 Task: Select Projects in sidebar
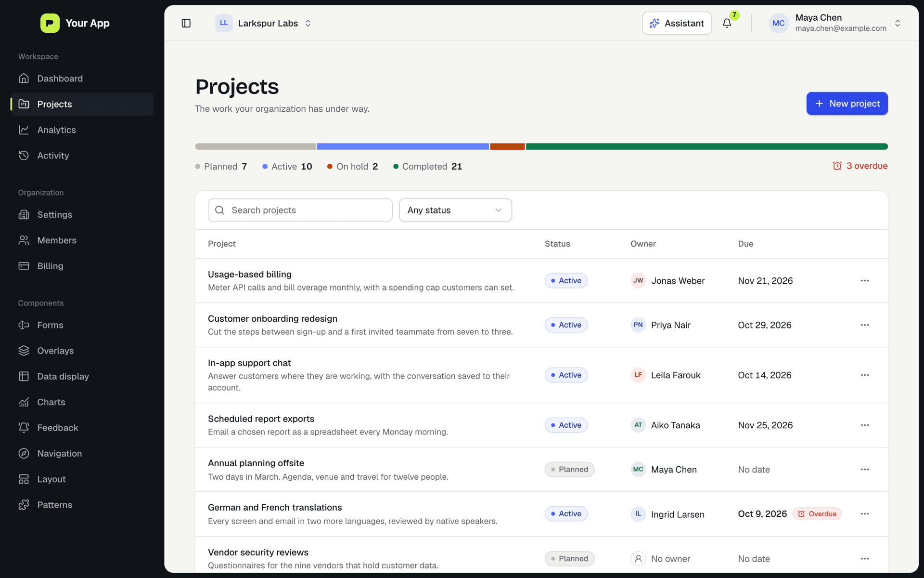[82, 104]
